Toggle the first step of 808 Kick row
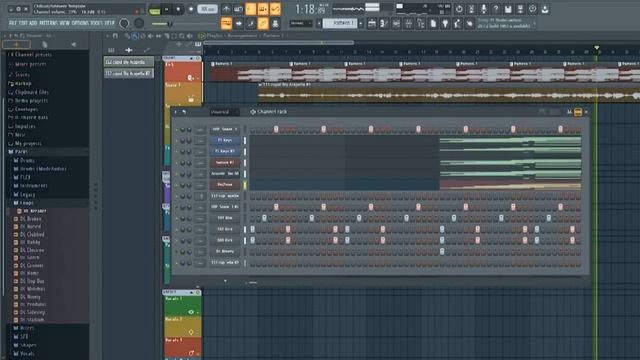Screen dimensions: 640x360 (253, 240)
